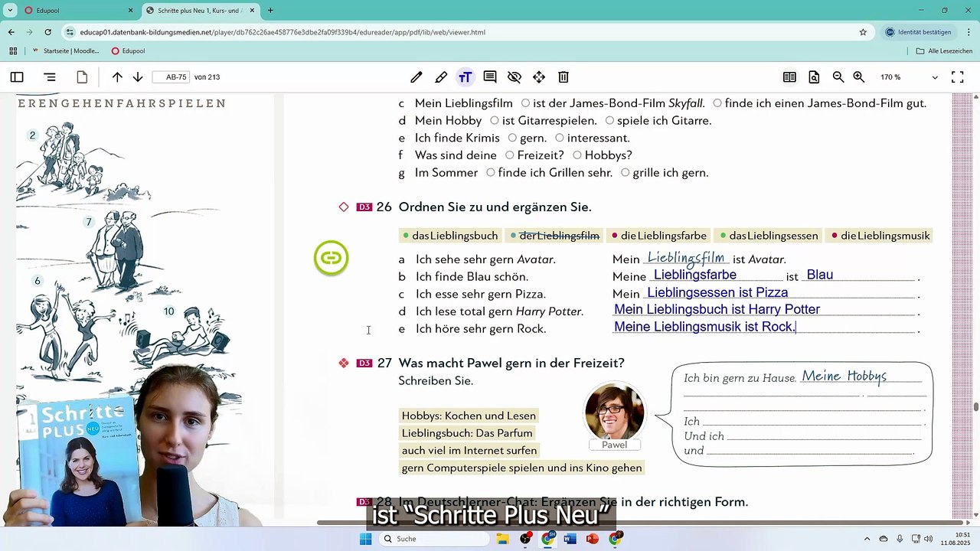Select radio 'Hobbys?'

(x=577, y=155)
